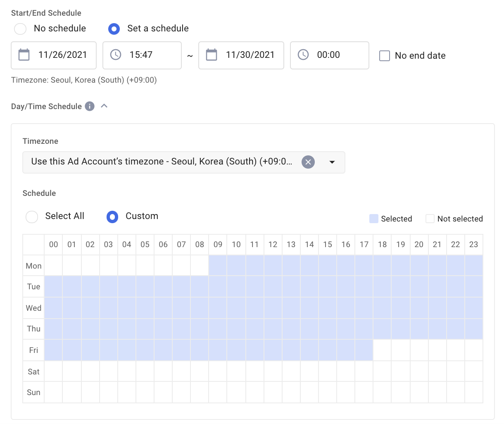504x424 pixels.
Task: Collapse the Day/Time Schedule section chevron
Action: pyautogui.click(x=104, y=106)
